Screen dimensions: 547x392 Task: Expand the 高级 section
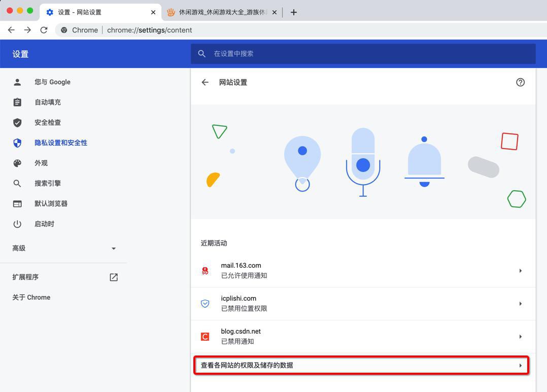pos(63,248)
